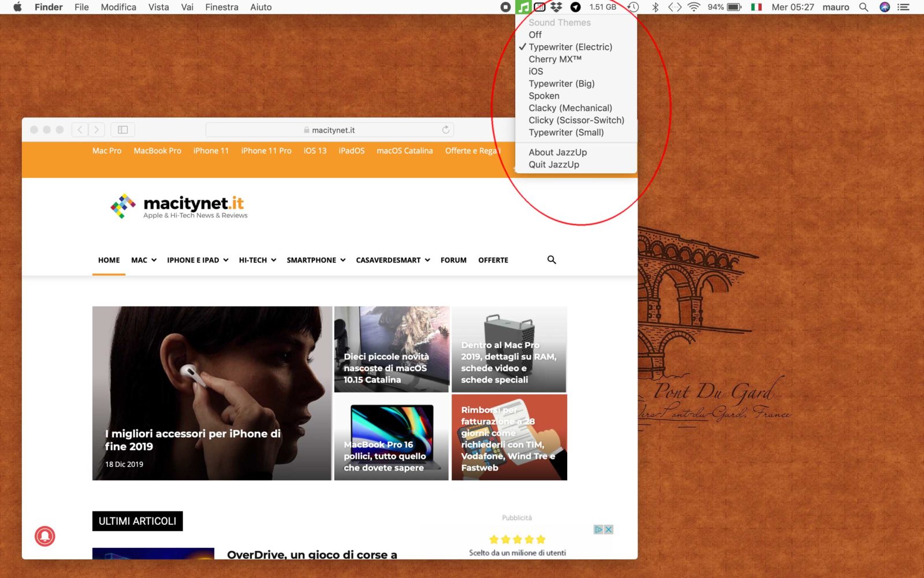
Task: Open Spotlight search magnifier in menu bar
Action: 863,7
